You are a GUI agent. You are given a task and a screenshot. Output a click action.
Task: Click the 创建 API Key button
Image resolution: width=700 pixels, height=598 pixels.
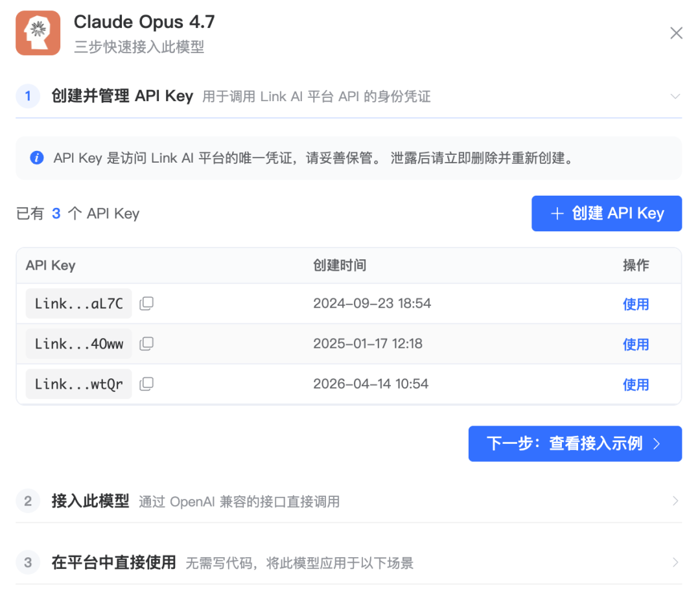tap(606, 213)
